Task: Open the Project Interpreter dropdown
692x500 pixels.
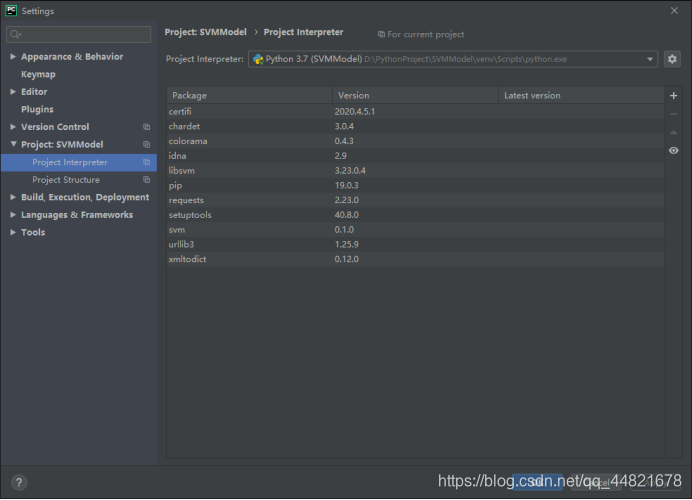Action: pos(453,59)
